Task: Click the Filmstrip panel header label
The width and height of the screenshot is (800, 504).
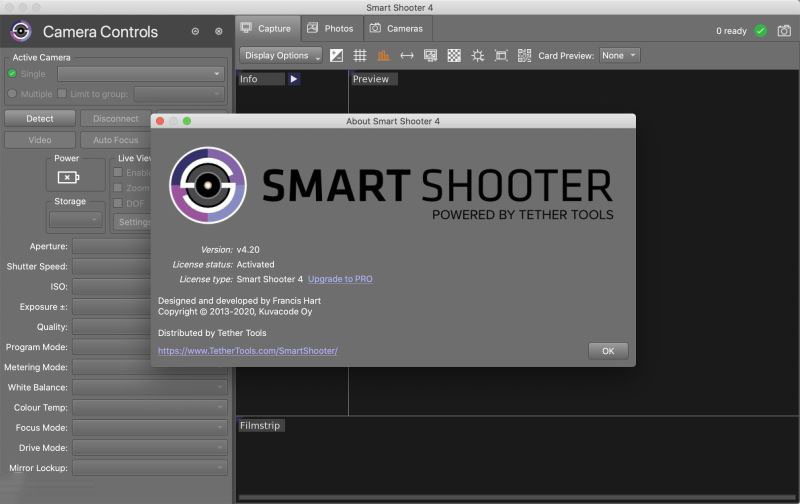Action: (x=260, y=425)
